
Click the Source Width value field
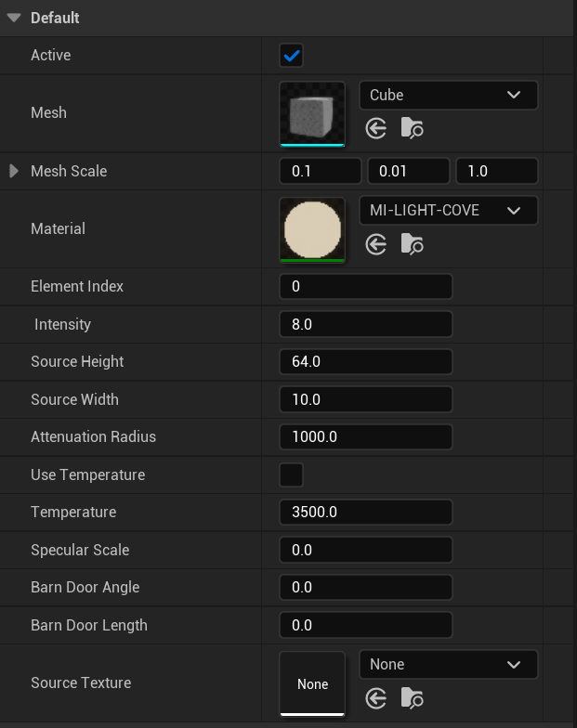click(366, 399)
